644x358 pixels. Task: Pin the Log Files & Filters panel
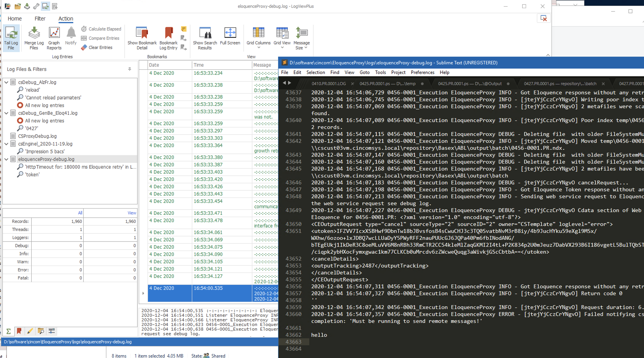(x=129, y=69)
